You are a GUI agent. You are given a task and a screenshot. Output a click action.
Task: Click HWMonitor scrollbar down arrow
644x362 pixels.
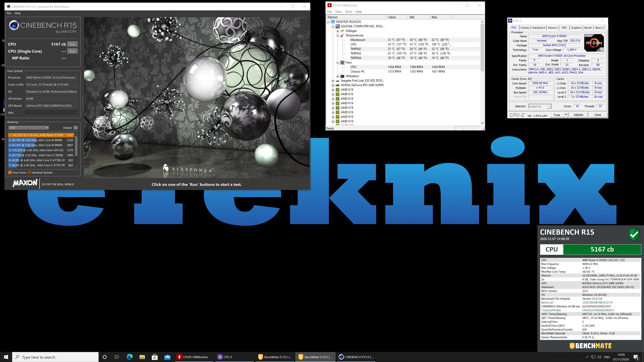coord(482,123)
